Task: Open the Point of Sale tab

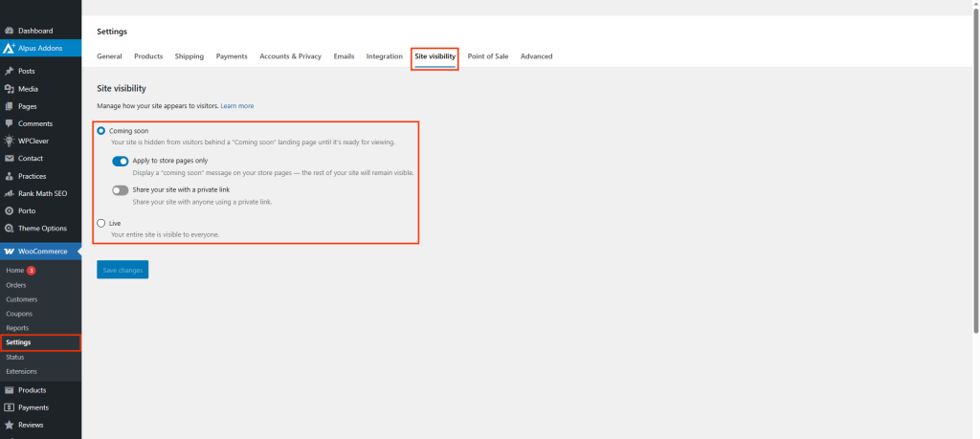Action: 487,56
